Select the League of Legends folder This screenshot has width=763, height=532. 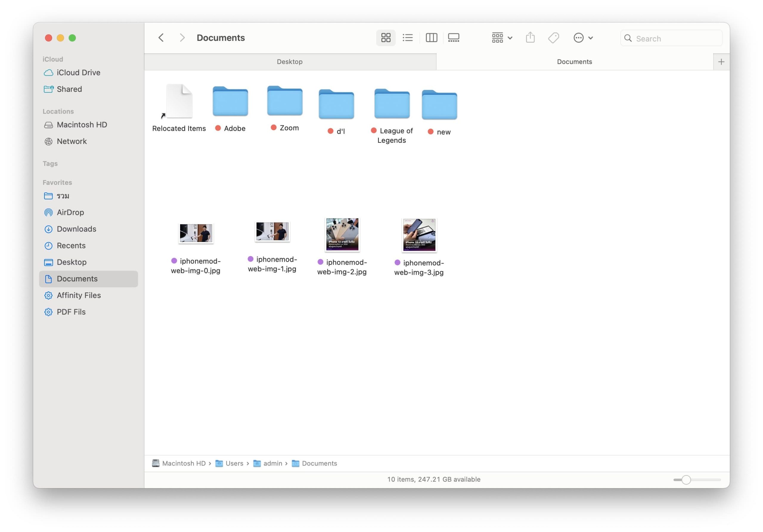(x=391, y=104)
